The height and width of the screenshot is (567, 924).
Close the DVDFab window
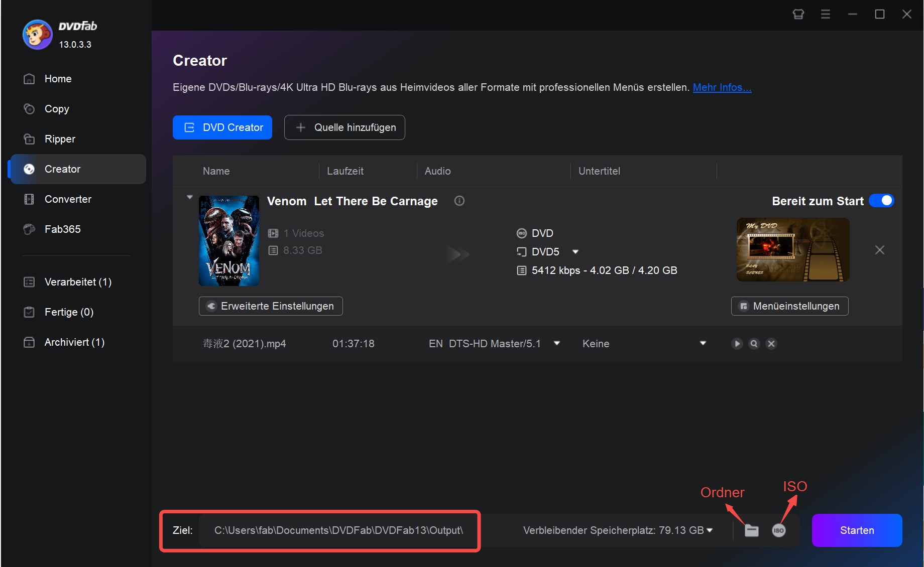(x=907, y=14)
